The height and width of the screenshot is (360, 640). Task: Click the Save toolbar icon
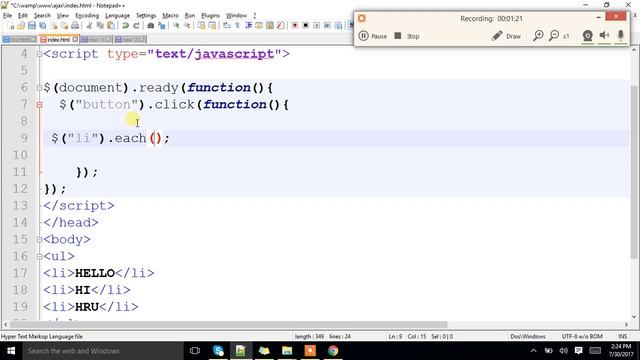pyautogui.click(x=32, y=26)
